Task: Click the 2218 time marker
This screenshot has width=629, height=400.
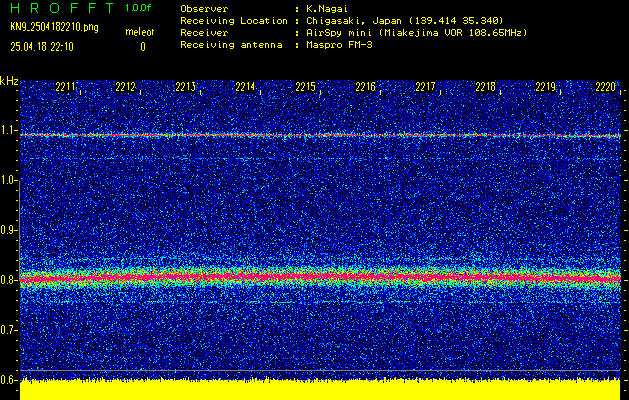Action: click(485, 87)
